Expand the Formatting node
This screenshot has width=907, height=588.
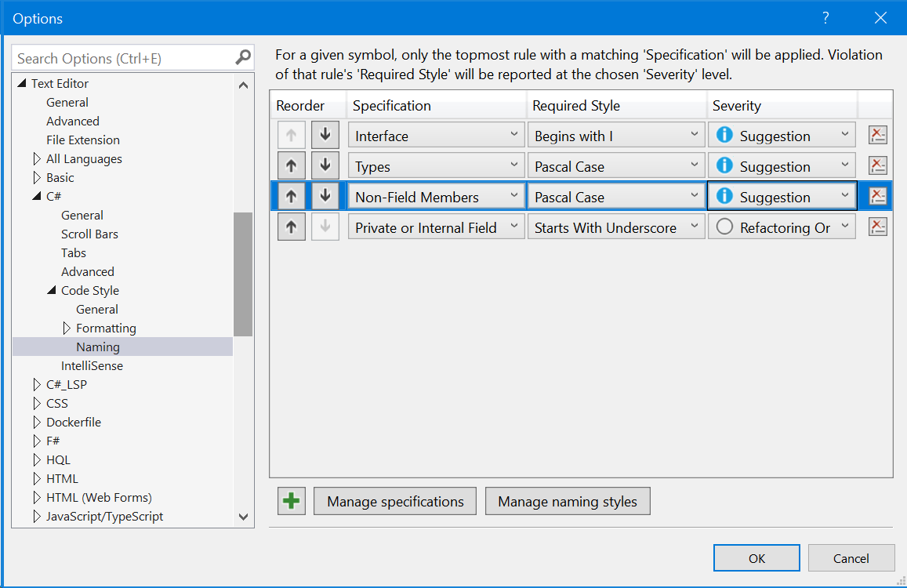67,328
